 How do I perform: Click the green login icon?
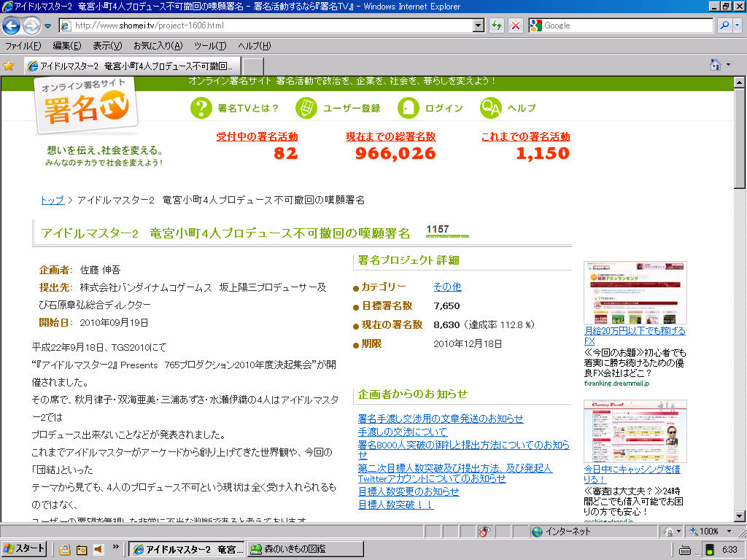tap(409, 108)
